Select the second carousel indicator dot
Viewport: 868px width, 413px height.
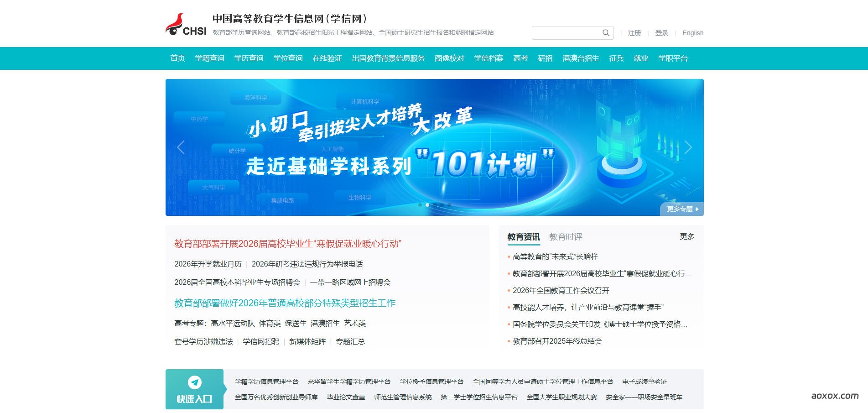[x=427, y=205]
